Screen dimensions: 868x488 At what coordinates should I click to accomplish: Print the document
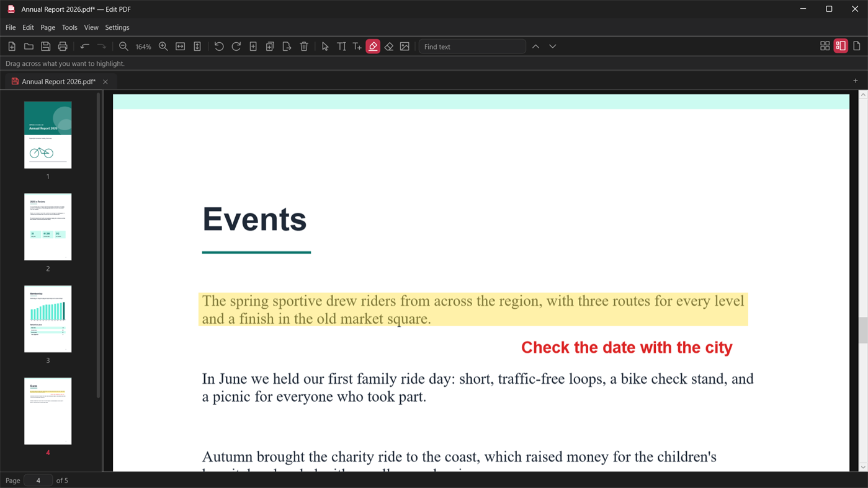point(63,47)
